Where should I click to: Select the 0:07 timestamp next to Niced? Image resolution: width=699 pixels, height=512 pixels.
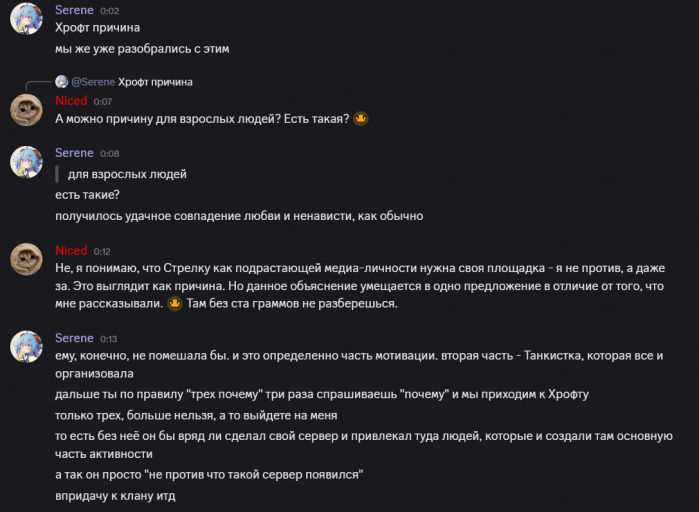click(x=103, y=102)
